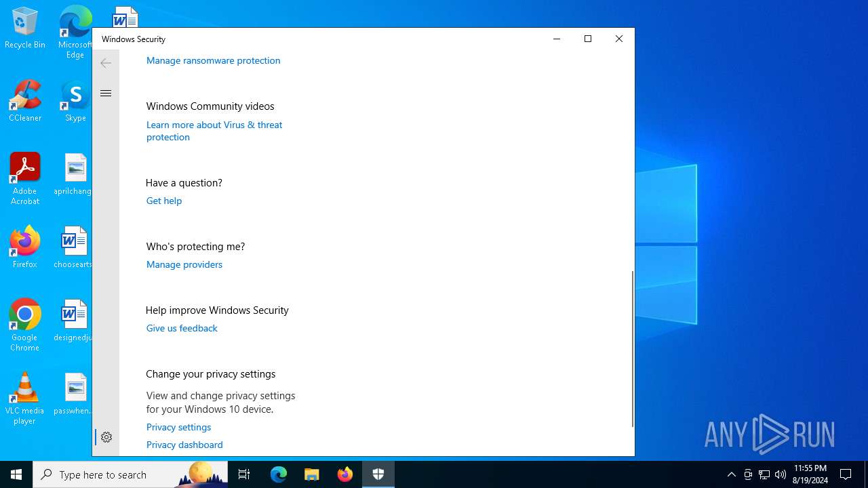This screenshot has width=868, height=488.
Task: Select the Word document icon behind the title bar
Action: click(x=125, y=17)
